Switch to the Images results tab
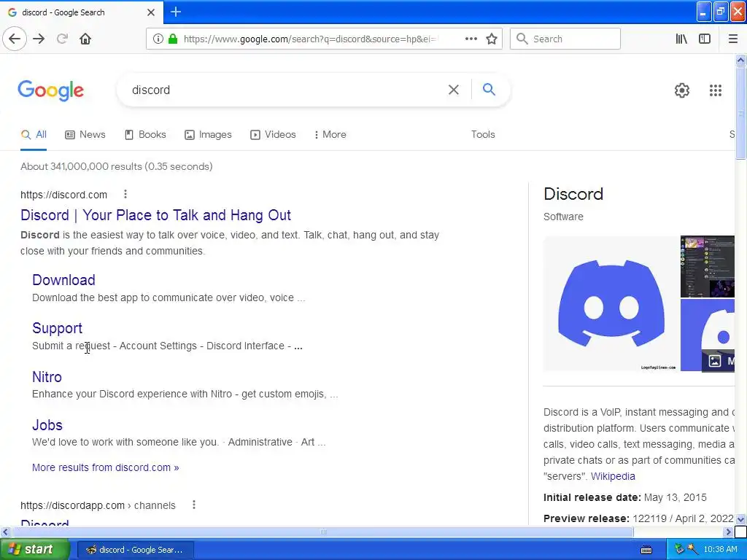 pos(208,135)
